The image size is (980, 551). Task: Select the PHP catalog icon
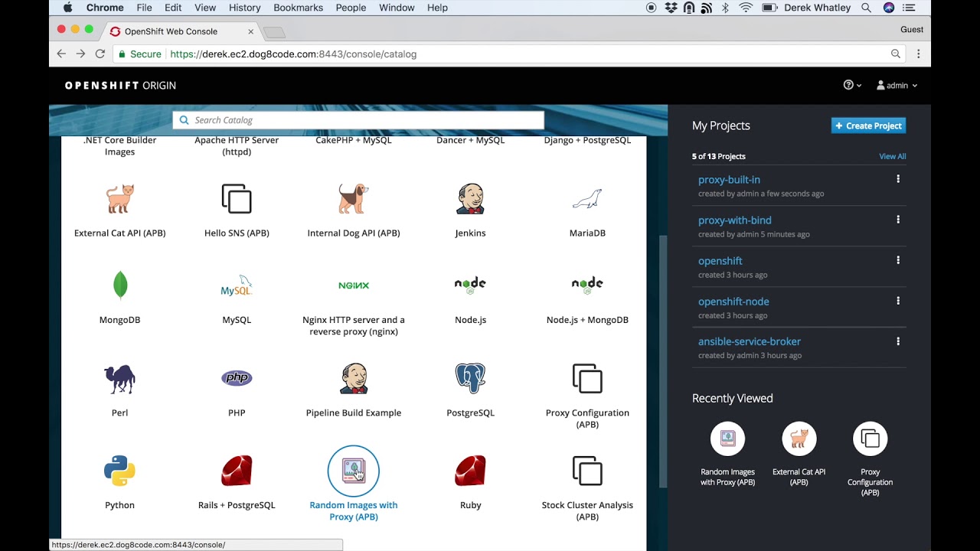(237, 378)
